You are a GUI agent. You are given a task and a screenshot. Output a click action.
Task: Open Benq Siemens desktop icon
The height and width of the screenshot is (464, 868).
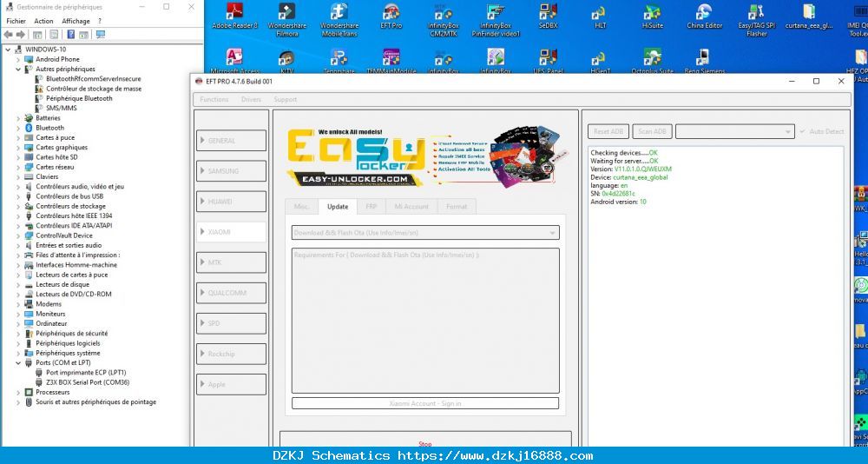click(705, 62)
